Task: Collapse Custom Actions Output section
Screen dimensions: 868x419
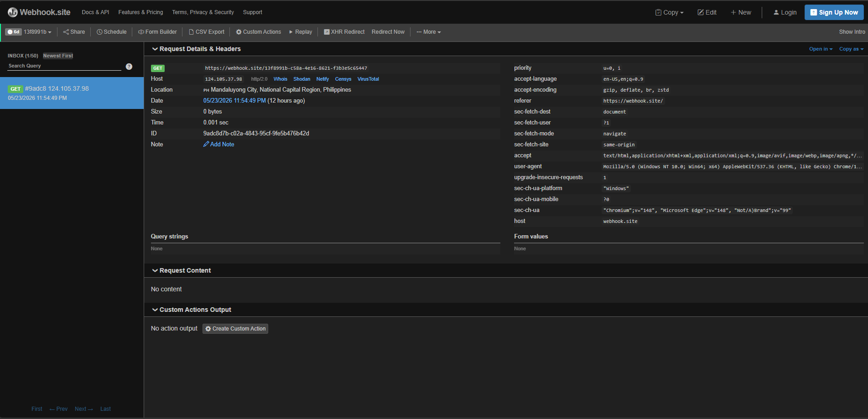Action: click(x=192, y=310)
